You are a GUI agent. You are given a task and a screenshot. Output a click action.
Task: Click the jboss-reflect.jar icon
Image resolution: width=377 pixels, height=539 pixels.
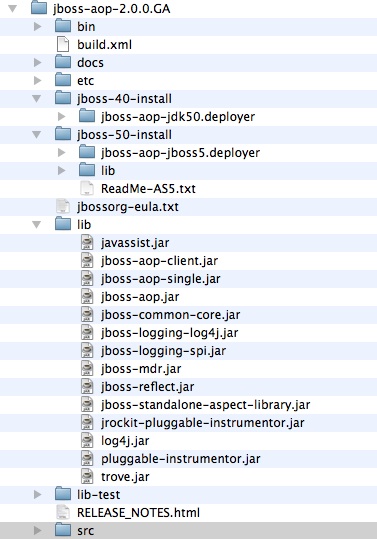pos(87,386)
